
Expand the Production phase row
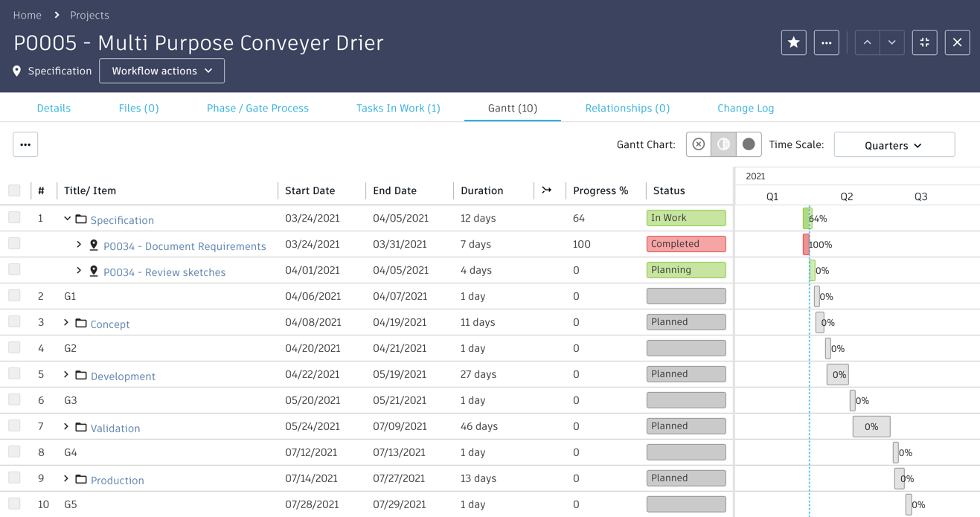(x=66, y=479)
